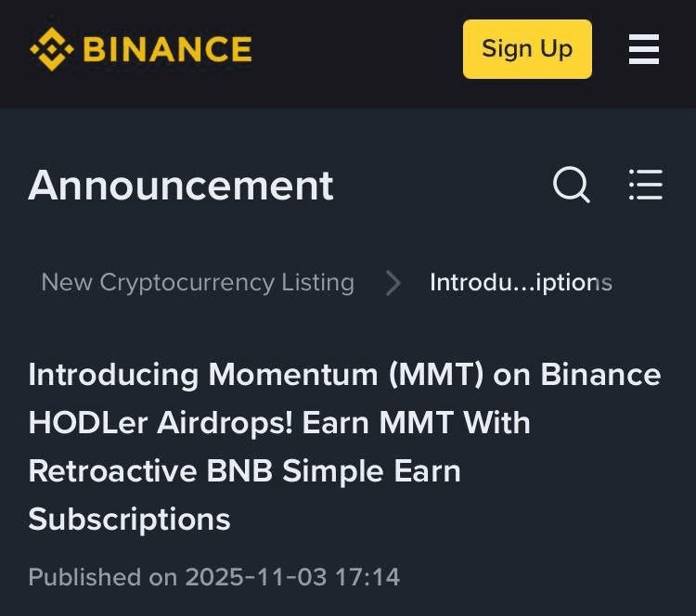Click the Binance diamond logo icon
This screenshot has height=616, width=696.
51,49
